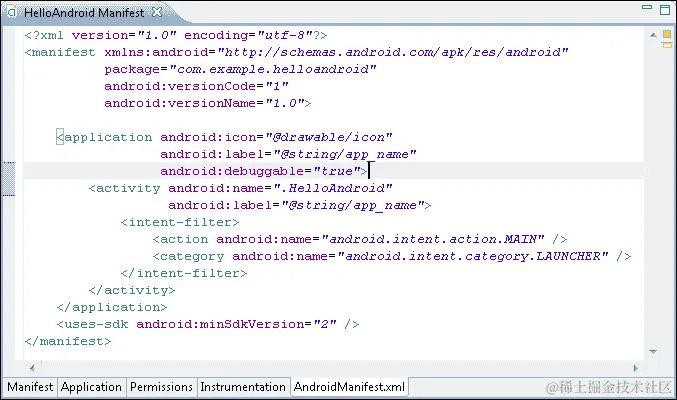The image size is (677, 400).
Task: Click the vertical scrollbar up arrow
Action: (653, 35)
